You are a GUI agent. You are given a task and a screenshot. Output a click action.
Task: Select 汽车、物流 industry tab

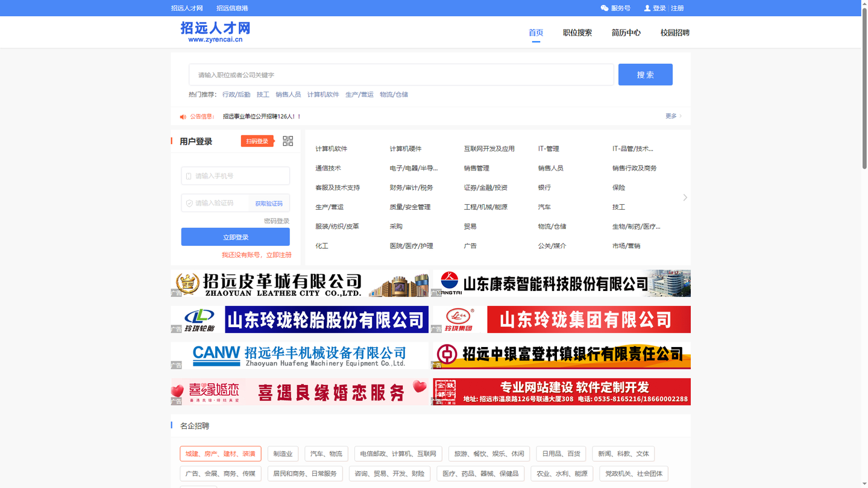click(x=326, y=454)
